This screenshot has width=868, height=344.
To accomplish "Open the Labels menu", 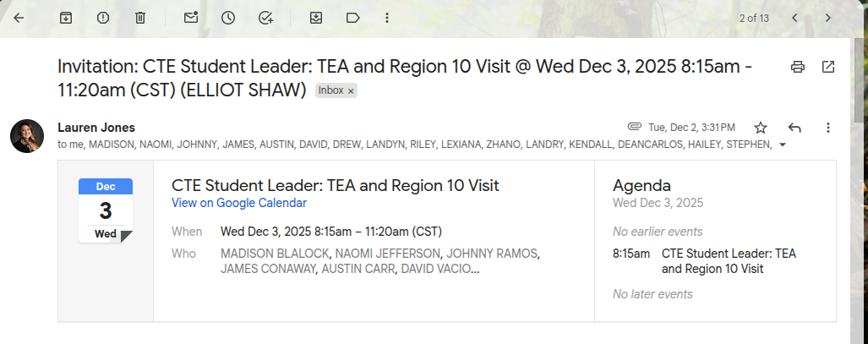I will pyautogui.click(x=352, y=18).
